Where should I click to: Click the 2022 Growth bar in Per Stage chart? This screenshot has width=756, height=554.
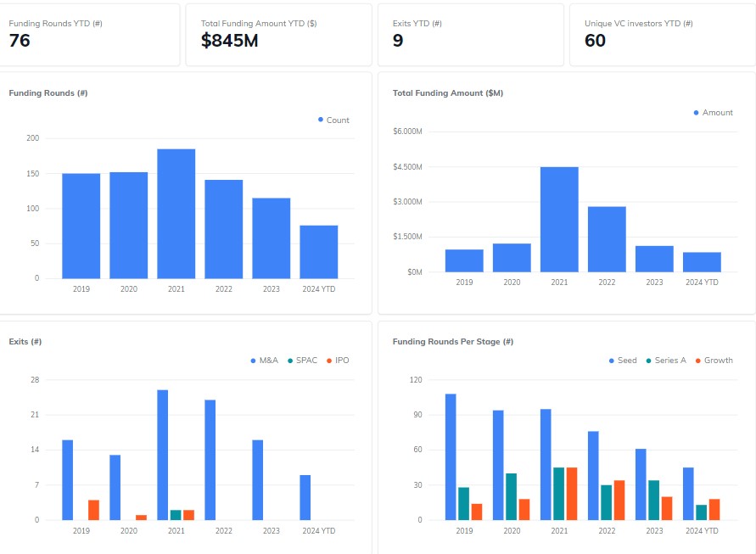click(x=619, y=501)
